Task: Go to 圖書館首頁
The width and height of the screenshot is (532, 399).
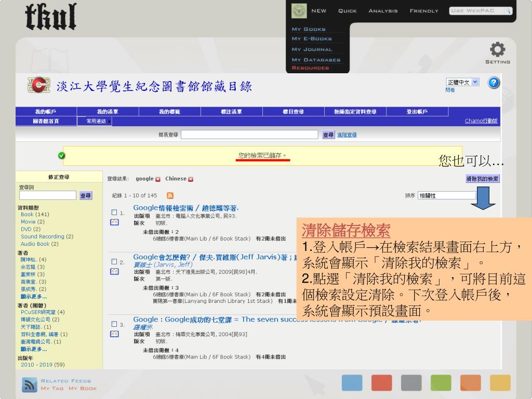Action: point(46,121)
